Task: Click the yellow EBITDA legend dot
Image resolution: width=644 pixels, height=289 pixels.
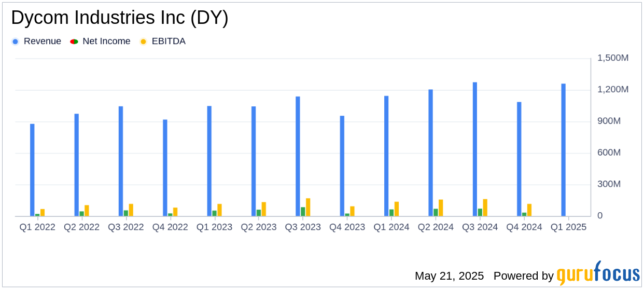Action: pyautogui.click(x=143, y=42)
